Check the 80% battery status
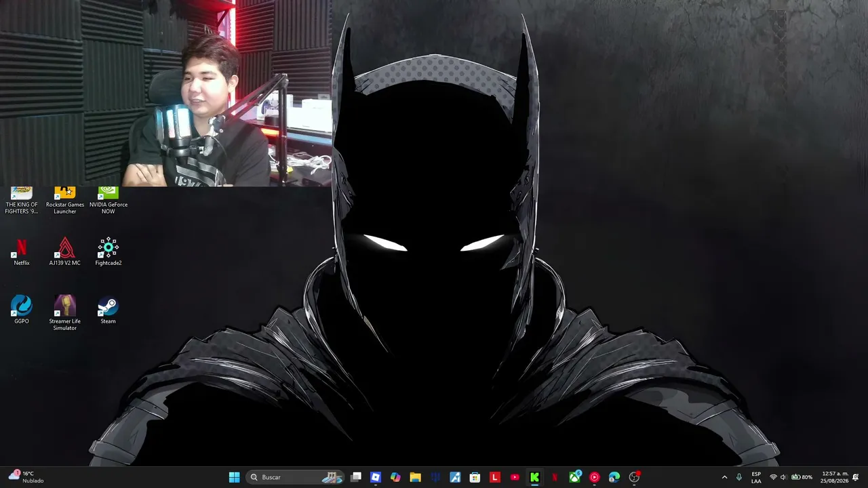 (x=802, y=477)
